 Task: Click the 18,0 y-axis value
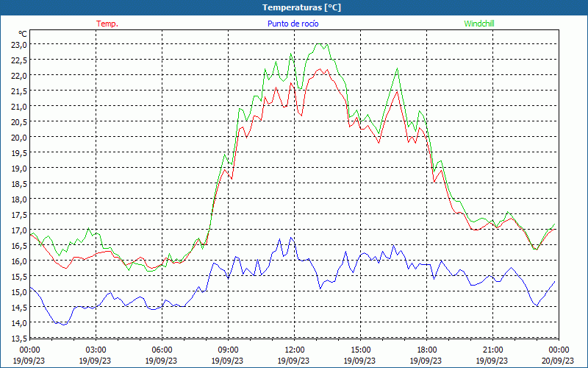19,199
